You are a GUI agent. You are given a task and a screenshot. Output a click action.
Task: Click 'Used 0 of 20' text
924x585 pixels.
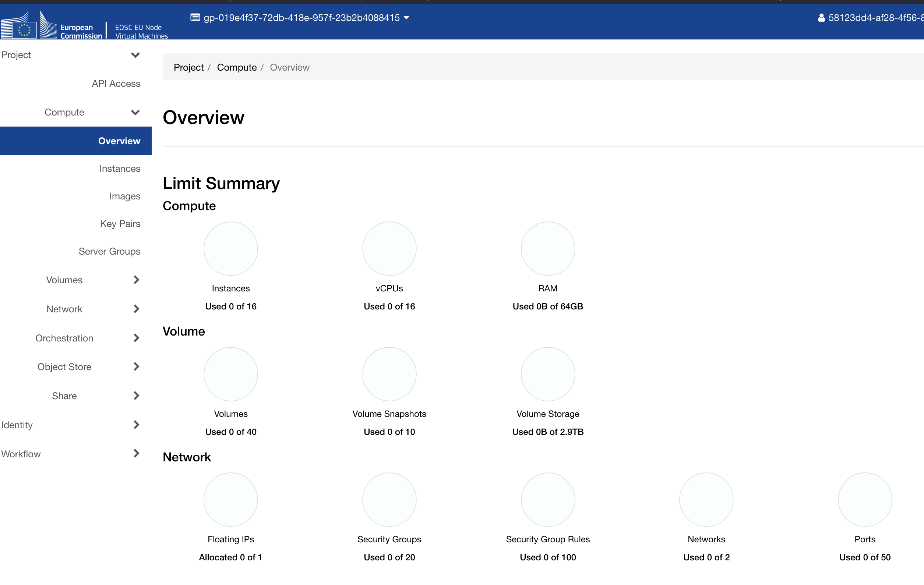(x=389, y=557)
